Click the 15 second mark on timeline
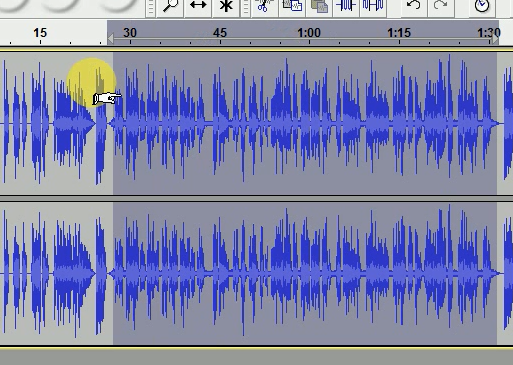 [x=40, y=33]
